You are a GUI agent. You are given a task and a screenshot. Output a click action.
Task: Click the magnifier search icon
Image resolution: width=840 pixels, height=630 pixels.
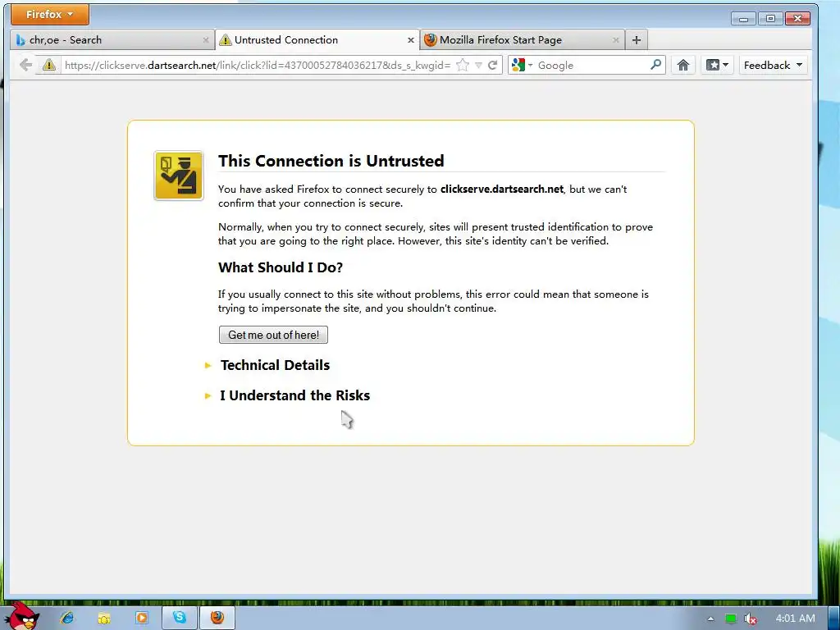point(655,65)
